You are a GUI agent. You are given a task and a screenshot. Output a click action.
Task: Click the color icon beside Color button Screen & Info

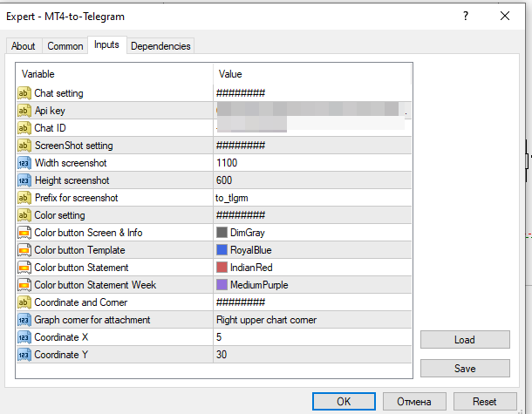pyautogui.click(x=24, y=233)
